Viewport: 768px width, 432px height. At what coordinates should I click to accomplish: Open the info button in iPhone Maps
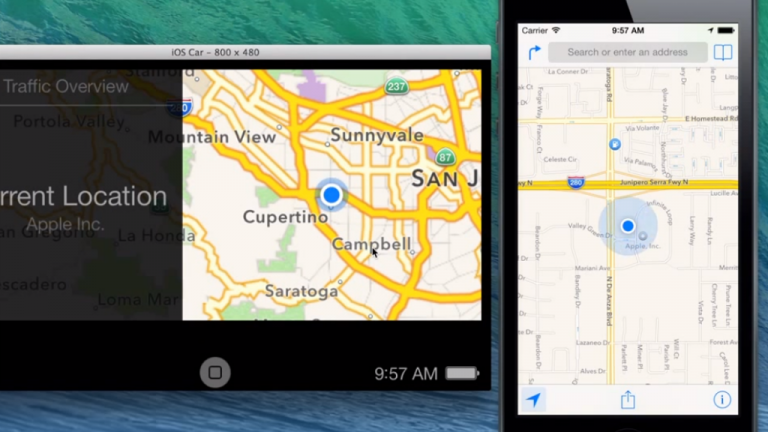(721, 400)
